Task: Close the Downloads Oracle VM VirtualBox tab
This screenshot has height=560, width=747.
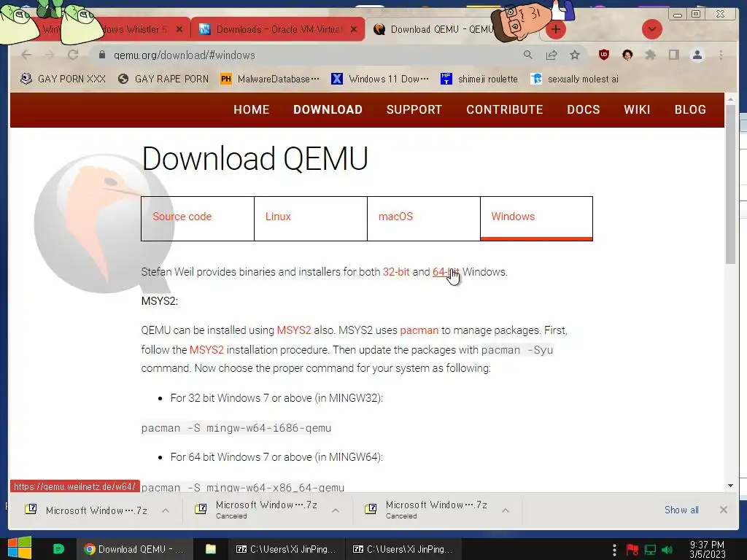Action: click(354, 29)
